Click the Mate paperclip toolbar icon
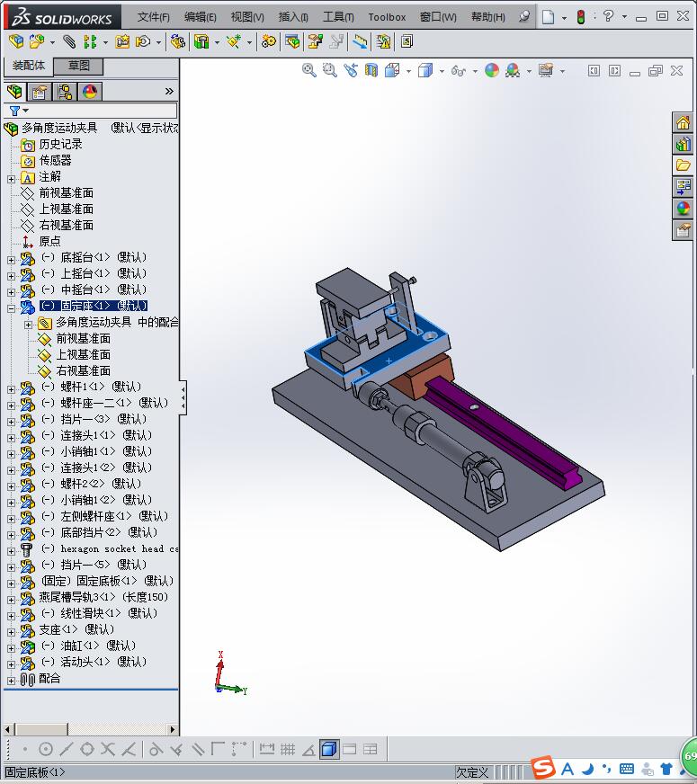This screenshot has width=697, height=784. (69, 41)
